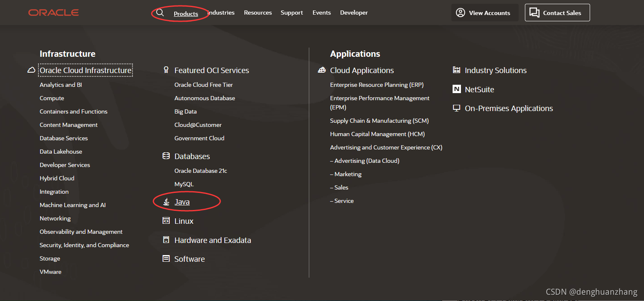This screenshot has width=644, height=301.
Task: Open the Resources menu
Action: point(258,13)
